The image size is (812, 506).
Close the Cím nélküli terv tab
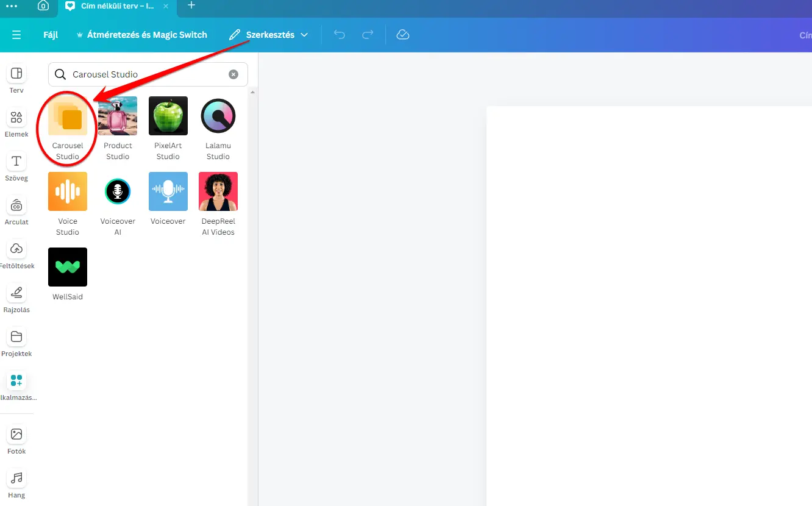tap(166, 6)
